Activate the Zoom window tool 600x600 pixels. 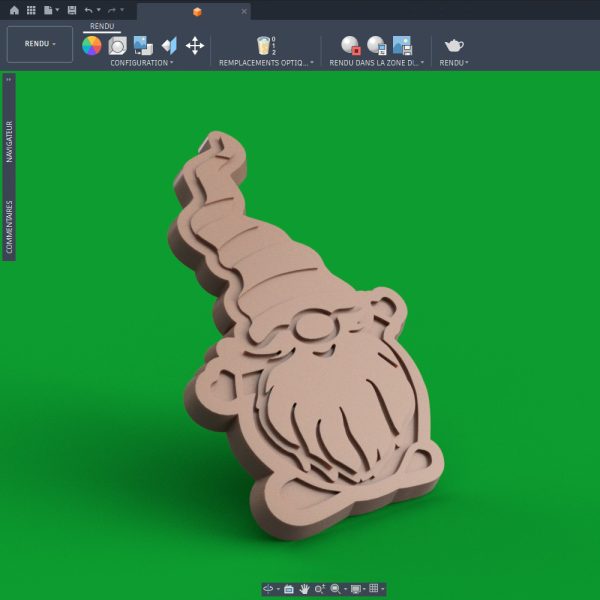click(x=320, y=589)
